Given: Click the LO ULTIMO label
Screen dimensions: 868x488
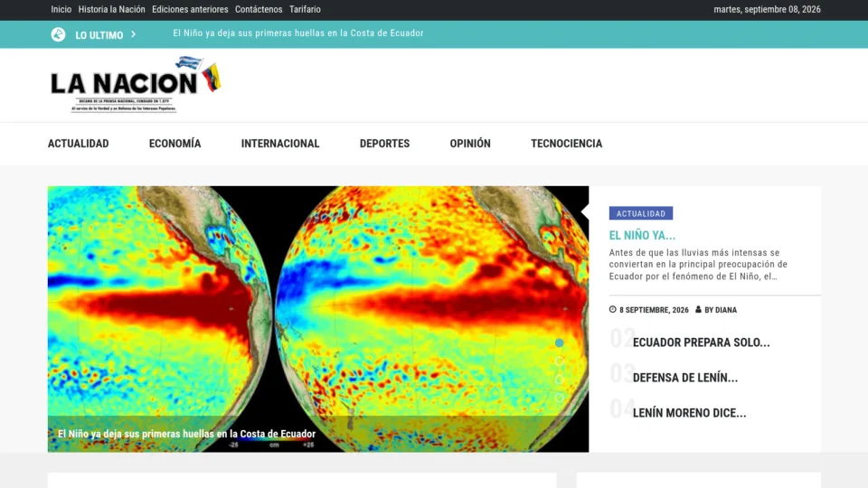Looking at the screenshot, I should (99, 35).
